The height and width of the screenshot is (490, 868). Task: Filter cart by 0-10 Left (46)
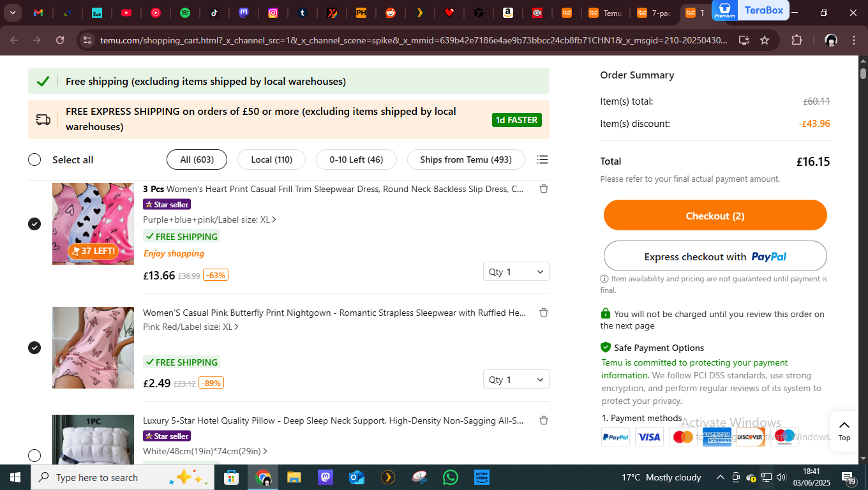(356, 160)
